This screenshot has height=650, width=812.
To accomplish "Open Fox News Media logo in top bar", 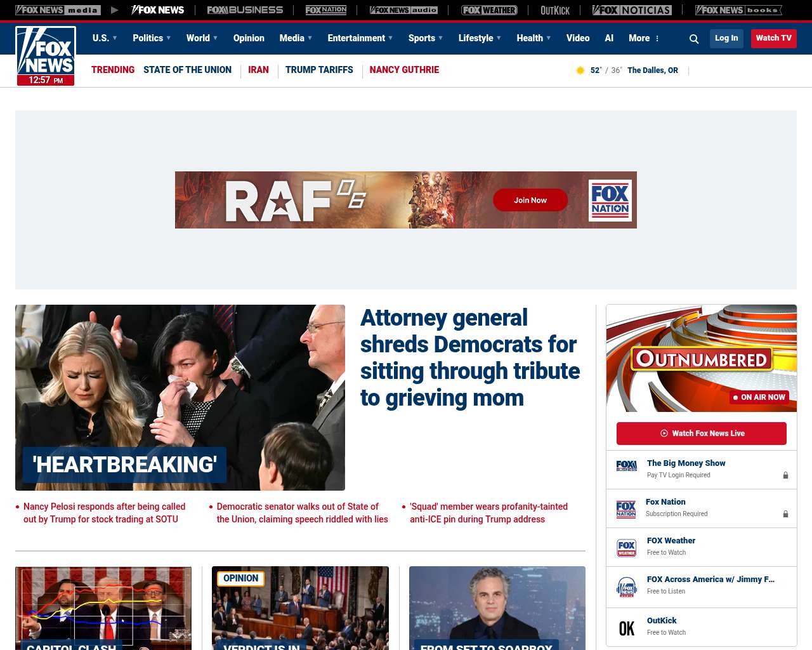I will point(58,10).
